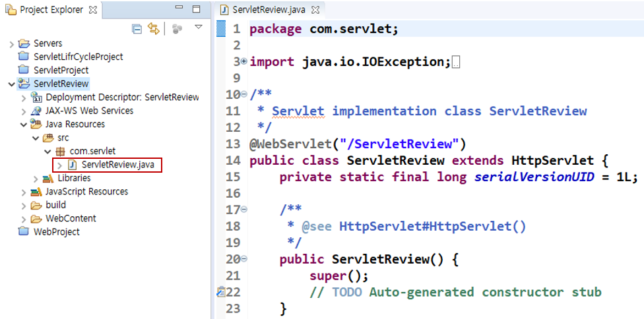Viewport: 644px width, 319px height.
Task: Click the Project Explorer tab icon
Action: (x=11, y=10)
